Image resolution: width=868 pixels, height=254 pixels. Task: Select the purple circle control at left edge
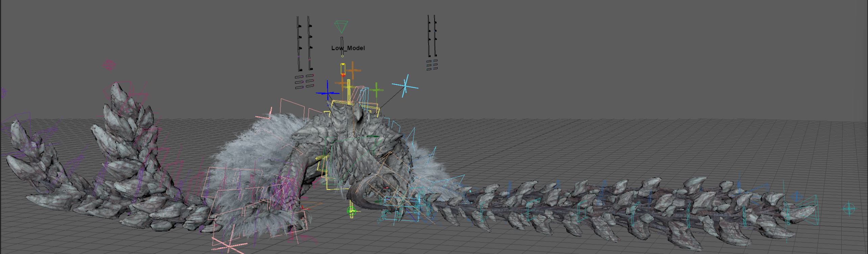[3, 92]
